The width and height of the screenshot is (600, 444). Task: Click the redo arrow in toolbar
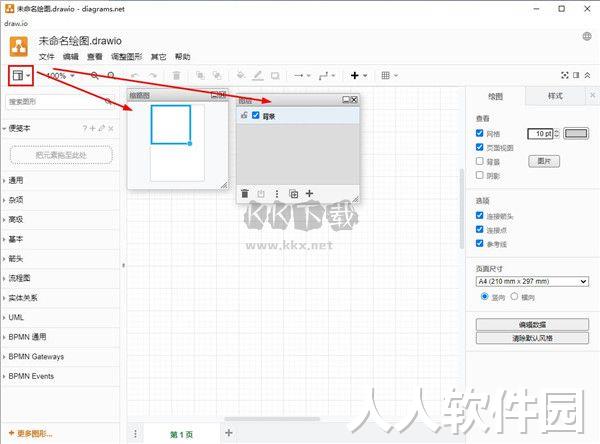tap(153, 75)
